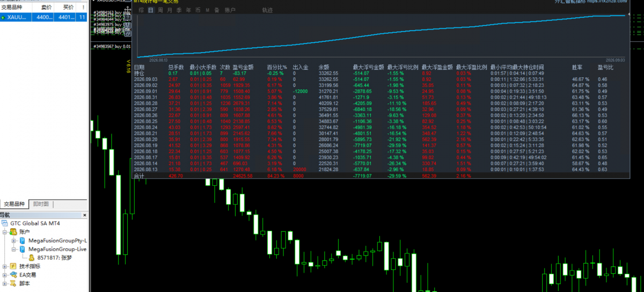Click the 出入金 deposits column header
644x292 pixels.
click(300, 67)
